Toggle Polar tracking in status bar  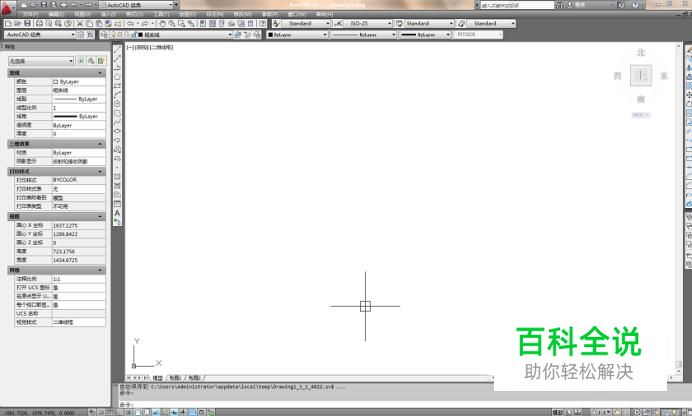pos(129,412)
